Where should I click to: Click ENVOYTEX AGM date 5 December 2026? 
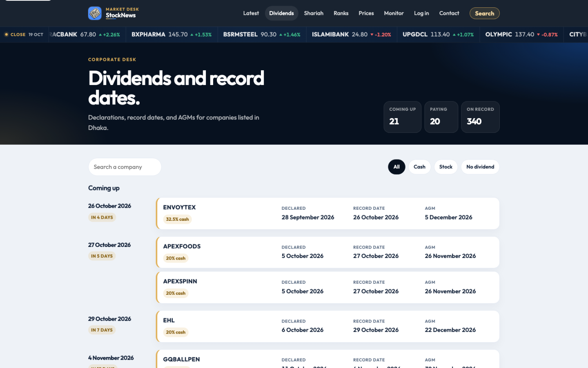[448, 218]
